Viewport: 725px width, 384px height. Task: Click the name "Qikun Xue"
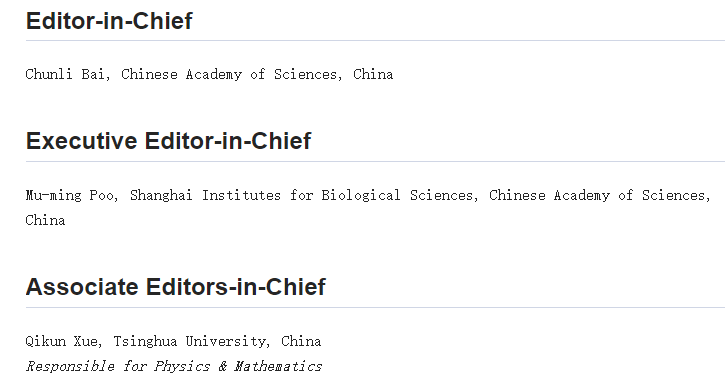[x=61, y=341]
